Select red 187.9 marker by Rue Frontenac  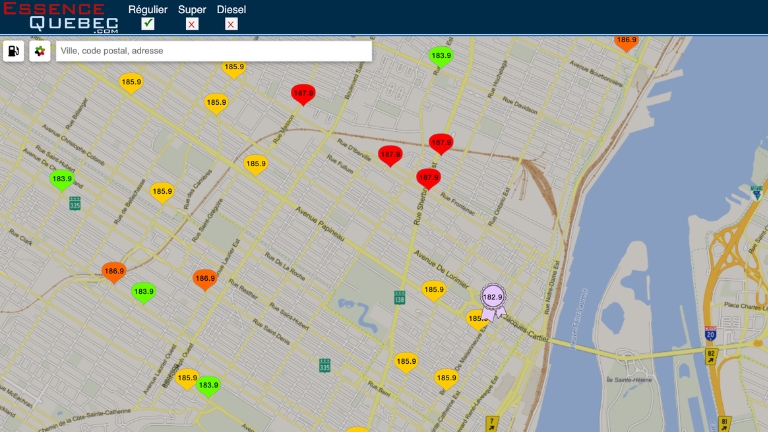coord(429,179)
